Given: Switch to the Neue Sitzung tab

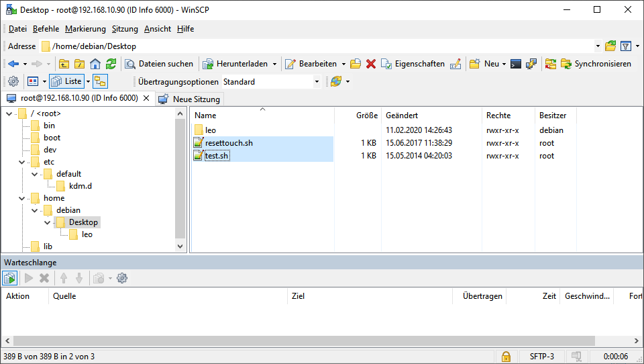Looking at the screenshot, I should pyautogui.click(x=189, y=99).
